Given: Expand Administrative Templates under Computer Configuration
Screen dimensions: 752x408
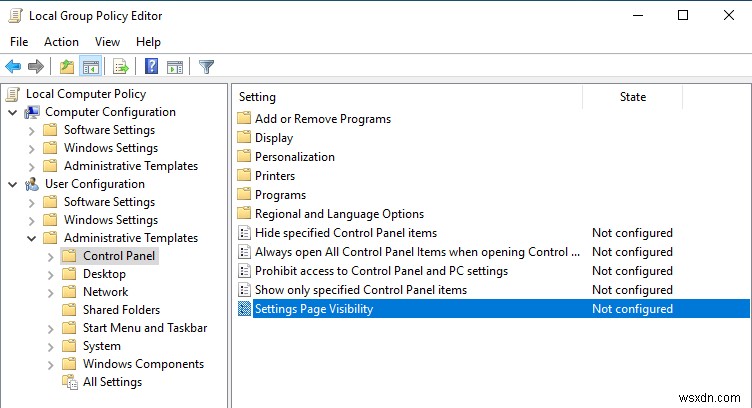Looking at the screenshot, I should point(32,167).
